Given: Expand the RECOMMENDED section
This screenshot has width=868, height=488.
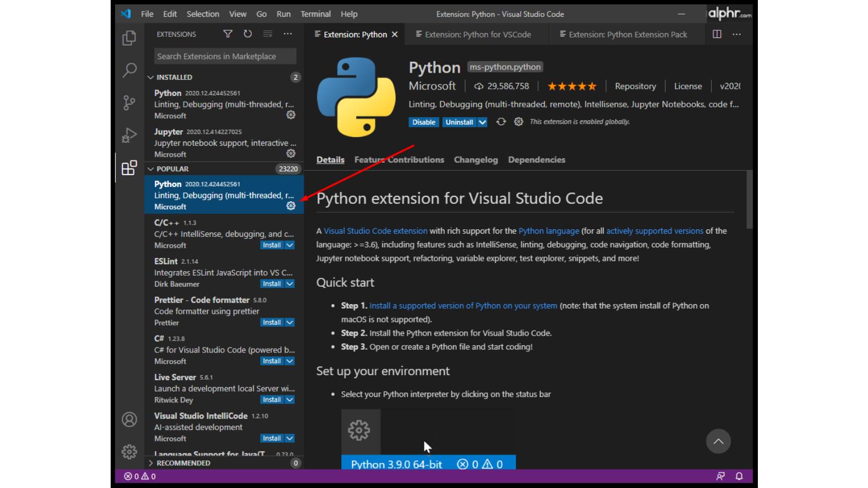Looking at the screenshot, I should coord(151,463).
